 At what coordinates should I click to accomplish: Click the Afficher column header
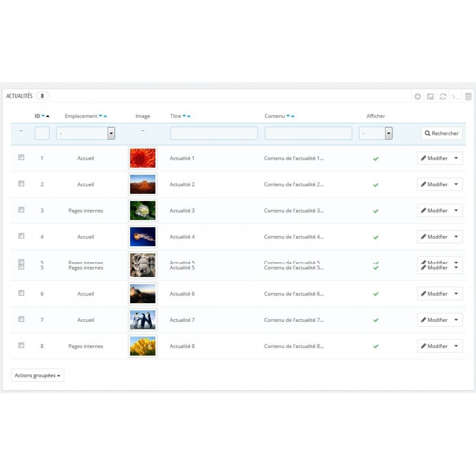tap(376, 116)
